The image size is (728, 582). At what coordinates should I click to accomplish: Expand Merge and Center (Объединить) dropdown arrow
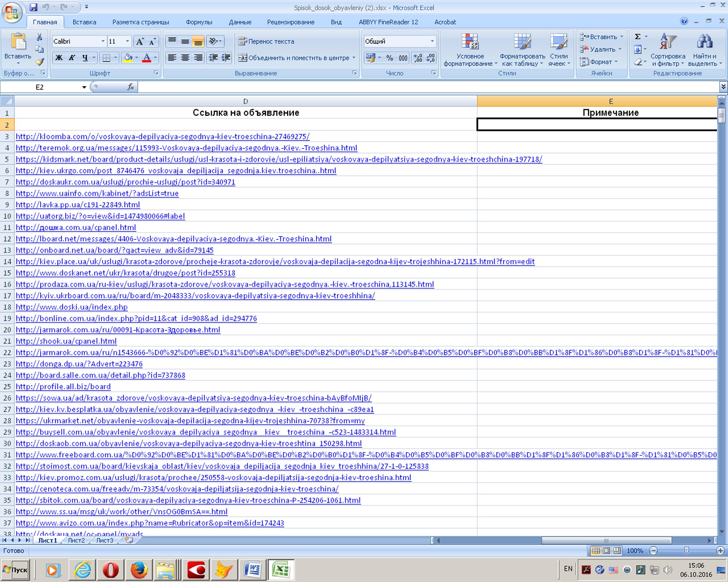click(x=354, y=58)
